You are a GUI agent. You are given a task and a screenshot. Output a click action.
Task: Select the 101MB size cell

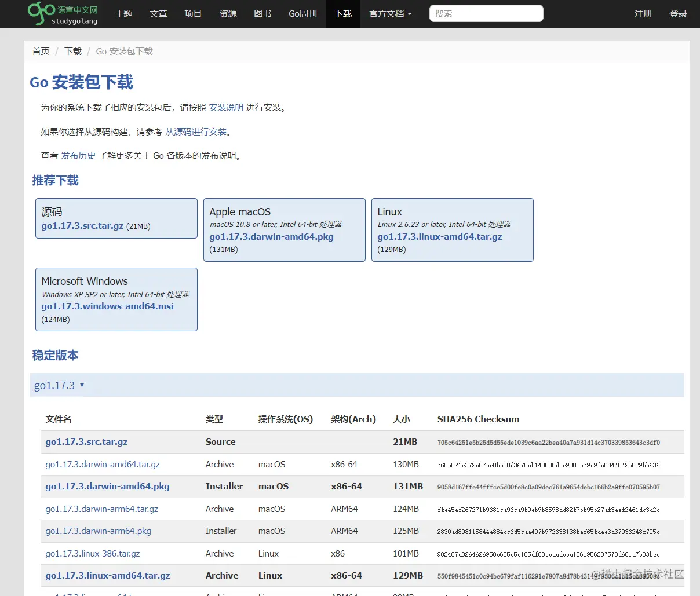coord(406,554)
